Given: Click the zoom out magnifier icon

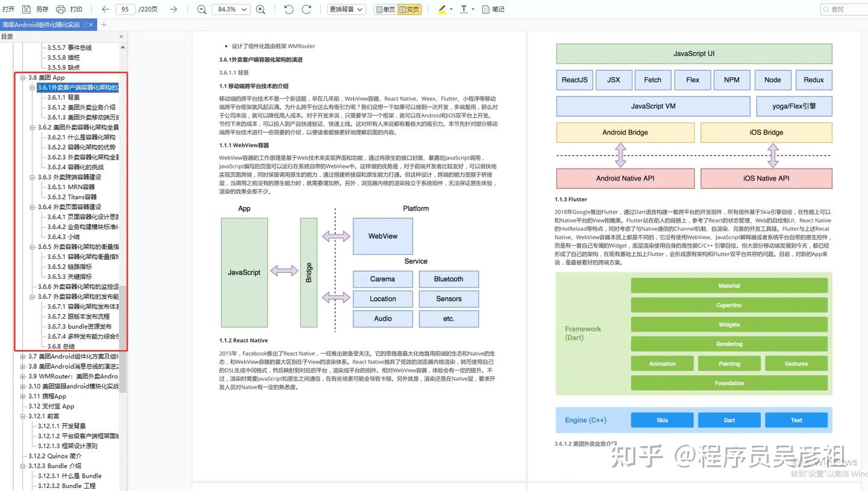Looking at the screenshot, I should (202, 9).
